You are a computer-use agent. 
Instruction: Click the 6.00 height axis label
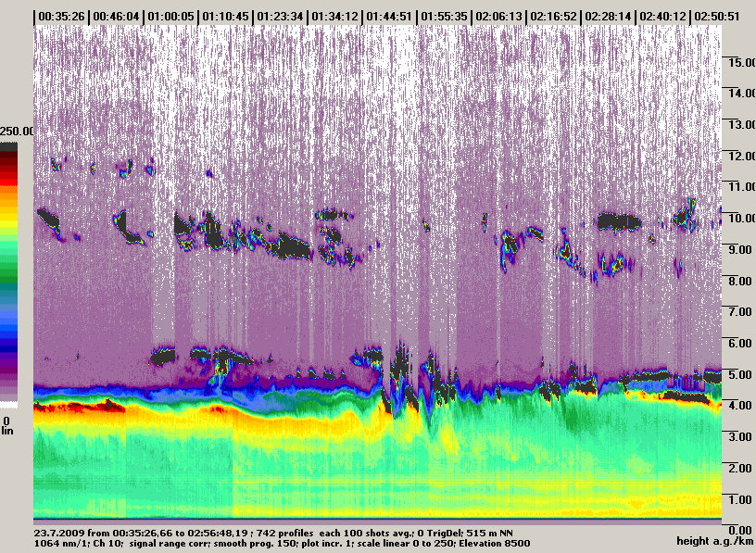click(742, 344)
